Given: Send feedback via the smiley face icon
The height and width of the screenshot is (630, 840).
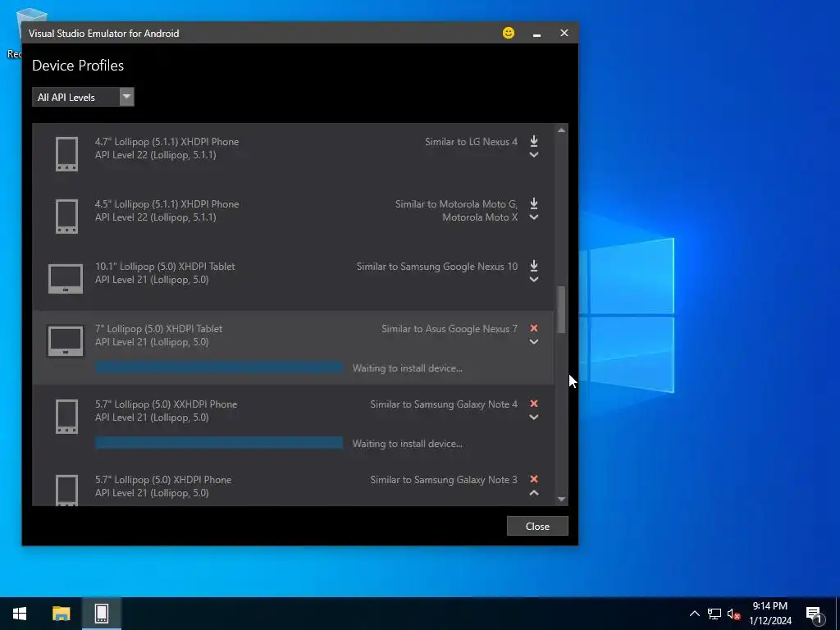Looking at the screenshot, I should (x=509, y=33).
